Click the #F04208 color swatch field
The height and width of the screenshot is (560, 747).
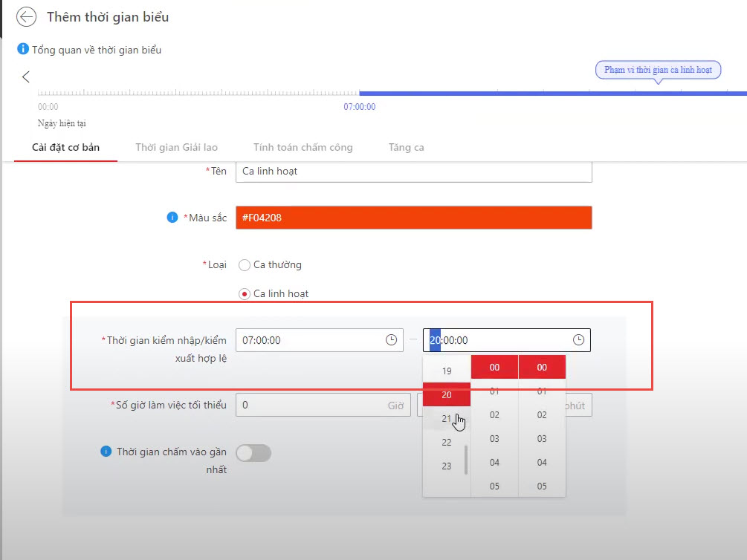[x=413, y=218]
